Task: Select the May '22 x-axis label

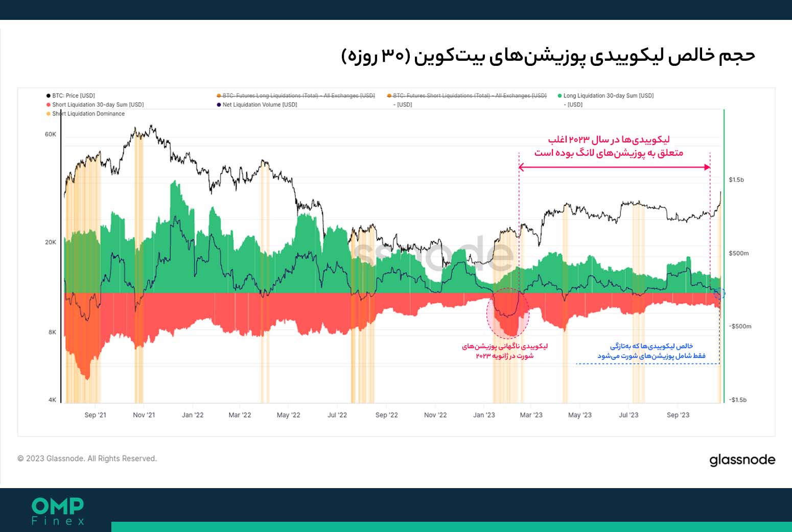Action: pyautogui.click(x=288, y=415)
